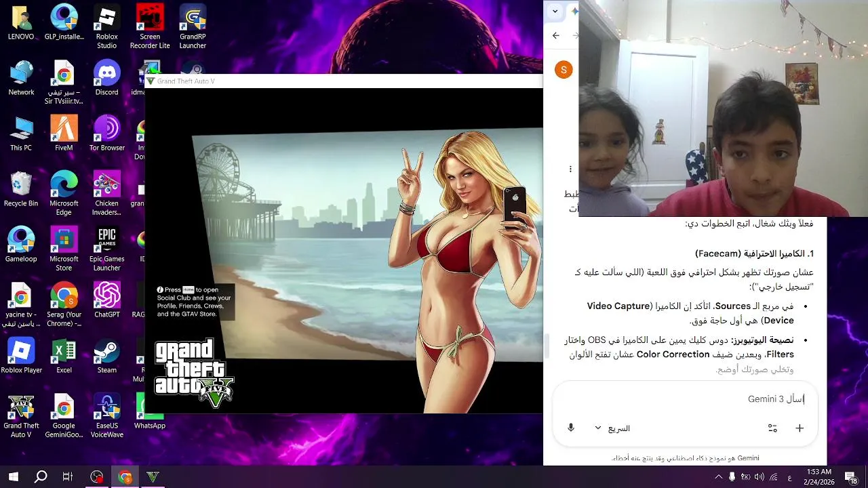Open the WhatsApp desktop shortcut
Screen dimensions: 868x488
(150, 412)
